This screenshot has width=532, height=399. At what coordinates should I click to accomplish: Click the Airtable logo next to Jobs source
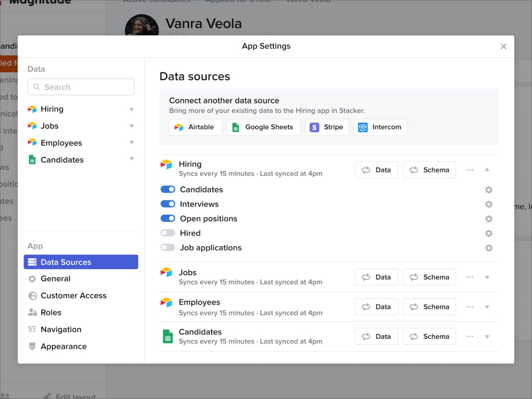click(166, 273)
